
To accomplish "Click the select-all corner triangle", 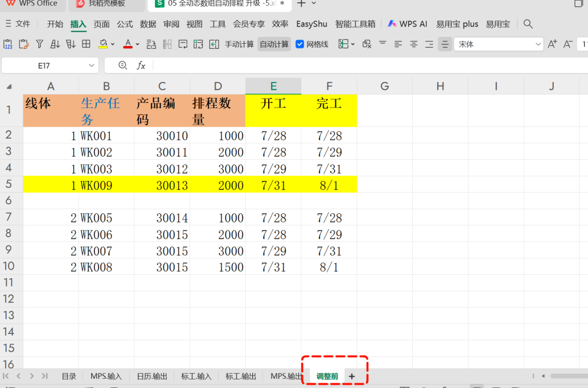I will tap(9, 87).
